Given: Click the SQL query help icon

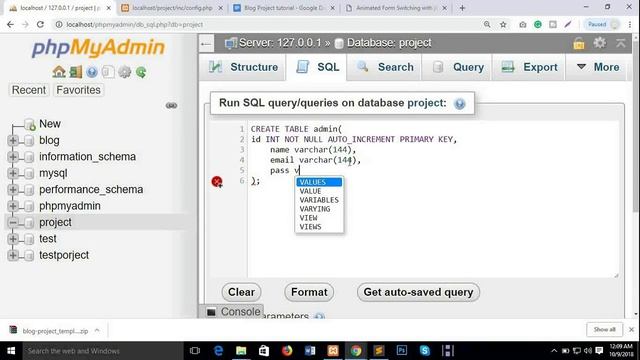Looking at the screenshot, I should pos(460,104).
